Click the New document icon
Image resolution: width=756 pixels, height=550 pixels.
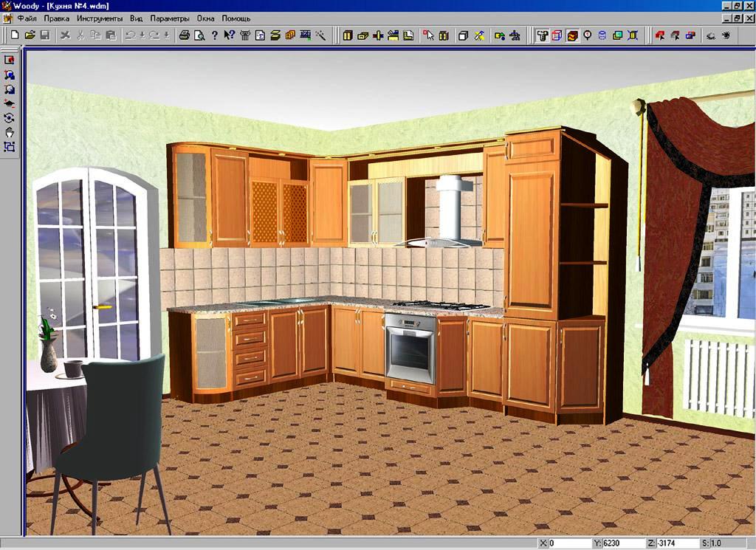click(14, 35)
